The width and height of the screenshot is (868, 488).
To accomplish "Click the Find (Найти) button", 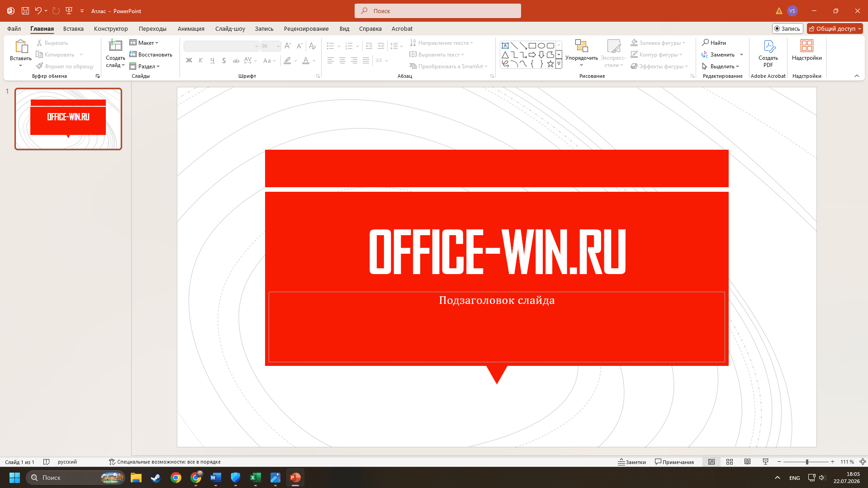I will point(714,43).
